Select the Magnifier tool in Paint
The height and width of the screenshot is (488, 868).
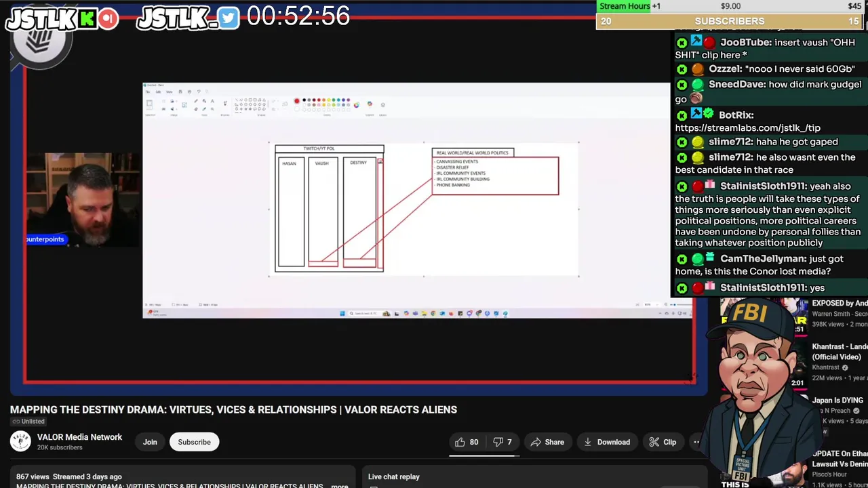(212, 109)
